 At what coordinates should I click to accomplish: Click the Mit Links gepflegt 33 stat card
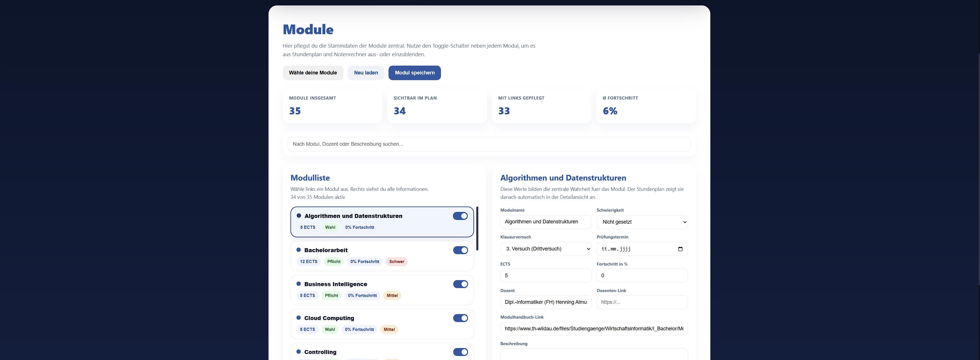(x=541, y=106)
